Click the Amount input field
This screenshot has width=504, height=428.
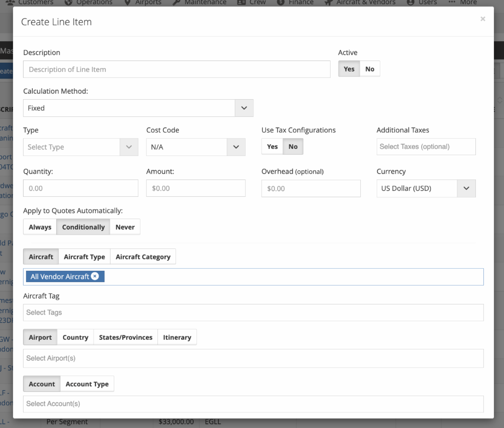(196, 188)
